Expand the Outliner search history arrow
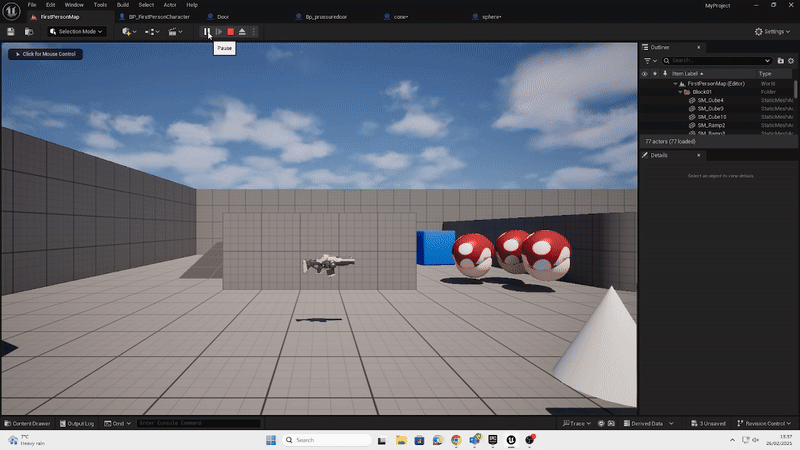 tap(767, 61)
